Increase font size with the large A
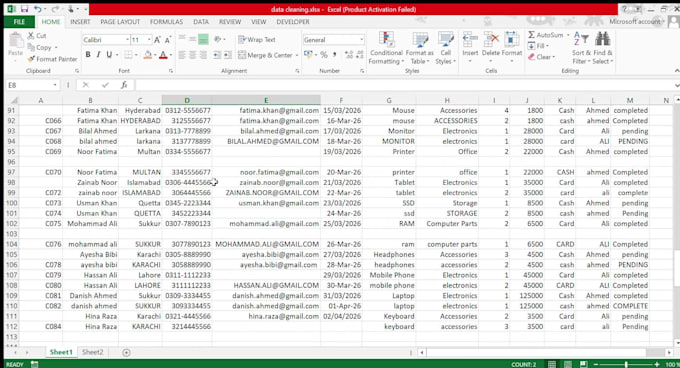 (157, 40)
